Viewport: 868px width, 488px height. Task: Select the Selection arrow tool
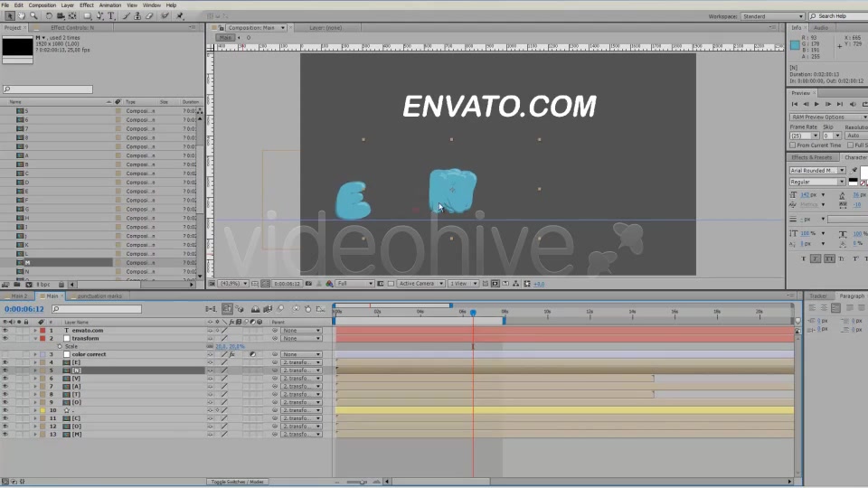click(9, 16)
